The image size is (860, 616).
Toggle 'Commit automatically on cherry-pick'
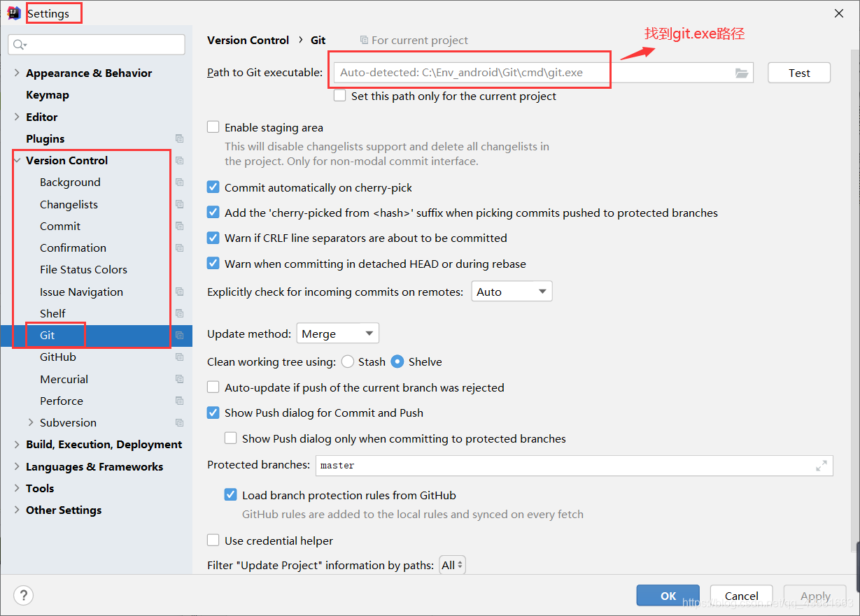(x=213, y=187)
